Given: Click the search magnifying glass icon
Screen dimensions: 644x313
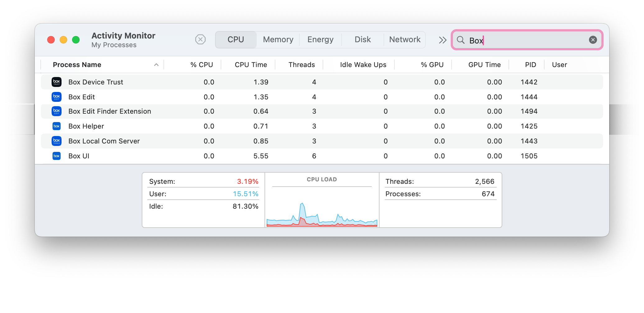Looking at the screenshot, I should (x=461, y=40).
